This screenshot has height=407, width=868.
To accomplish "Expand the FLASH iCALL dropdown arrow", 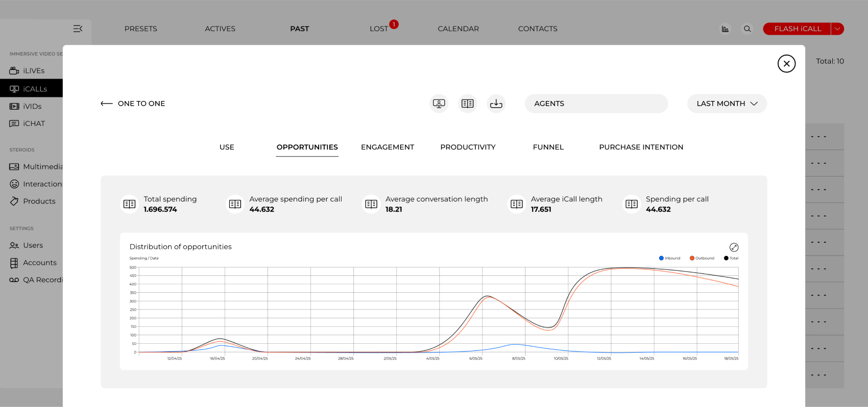I will tap(837, 29).
